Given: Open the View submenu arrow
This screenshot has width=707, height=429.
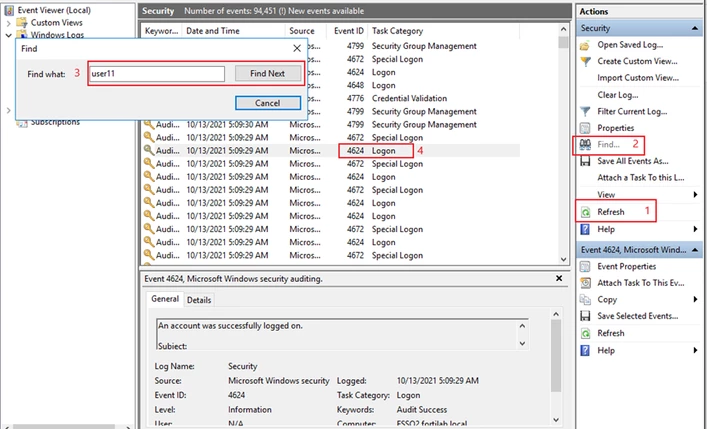Looking at the screenshot, I should click(695, 194).
